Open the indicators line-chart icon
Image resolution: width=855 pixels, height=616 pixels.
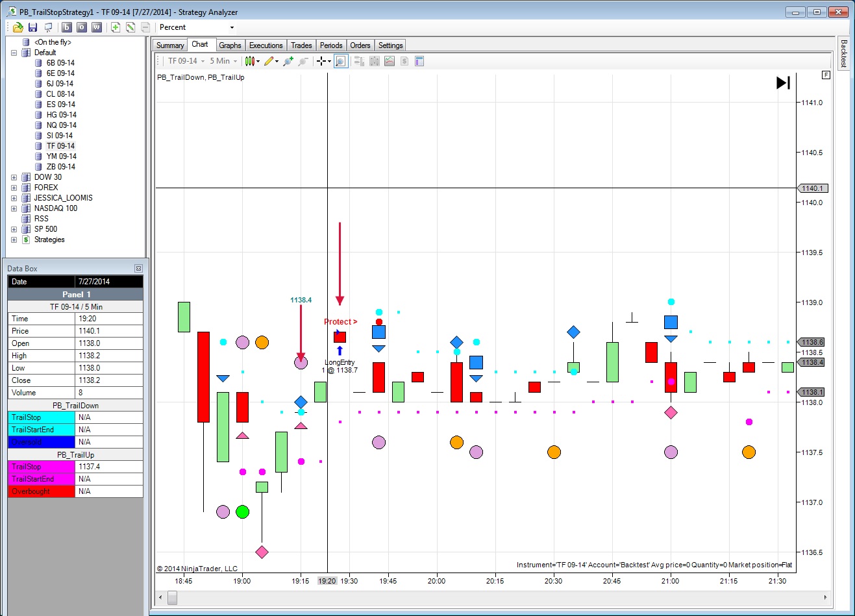(x=390, y=61)
